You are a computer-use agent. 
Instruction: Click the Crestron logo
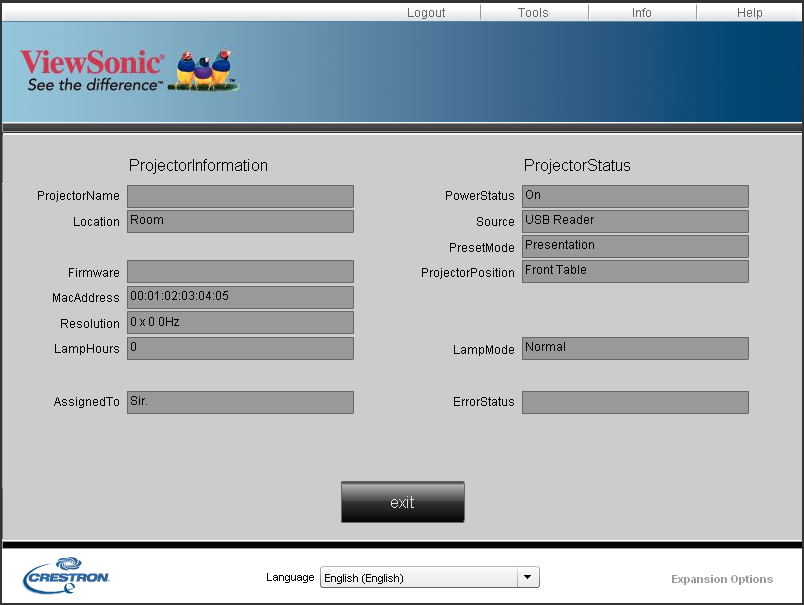[x=66, y=575]
